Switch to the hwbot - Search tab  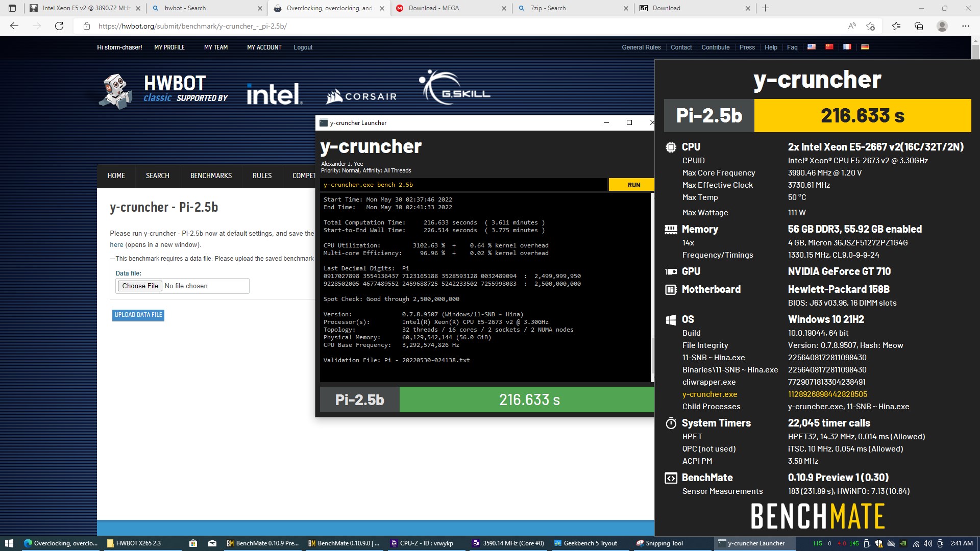coord(207,8)
